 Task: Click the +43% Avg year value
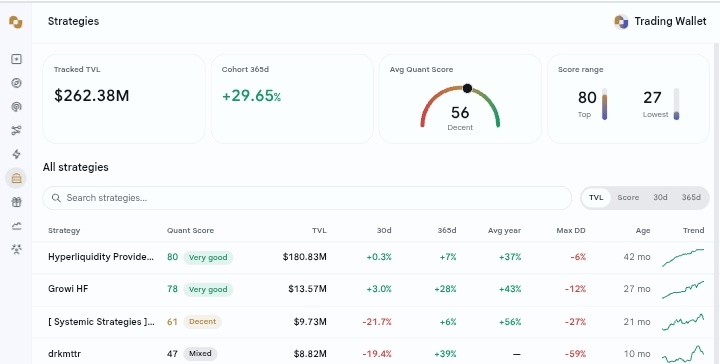click(x=510, y=289)
